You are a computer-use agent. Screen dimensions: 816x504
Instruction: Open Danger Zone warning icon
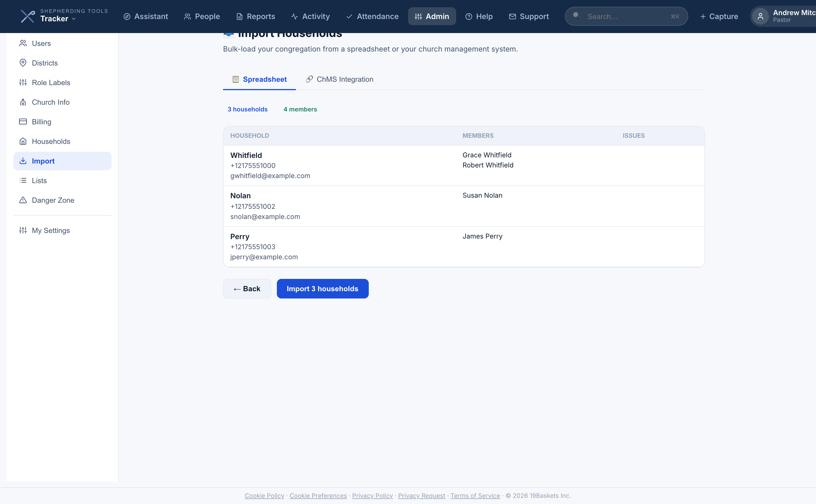pos(23,200)
